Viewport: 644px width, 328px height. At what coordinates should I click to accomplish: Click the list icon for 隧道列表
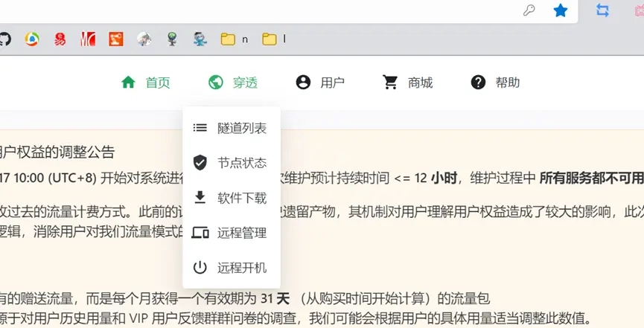200,128
